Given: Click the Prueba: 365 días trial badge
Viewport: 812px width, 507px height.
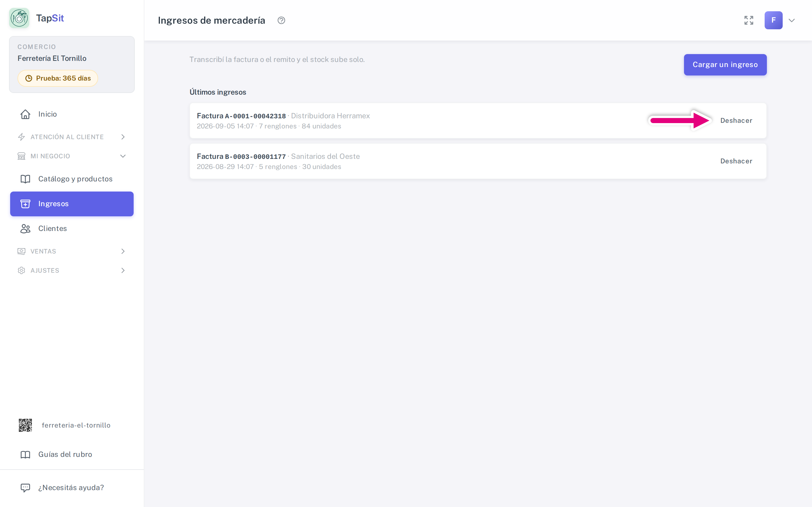Looking at the screenshot, I should pyautogui.click(x=58, y=79).
